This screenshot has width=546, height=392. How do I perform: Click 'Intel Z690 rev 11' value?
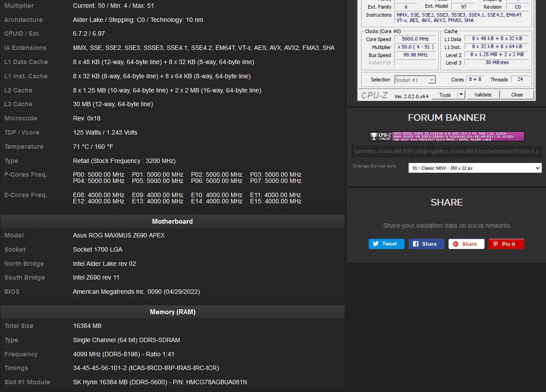(x=96, y=277)
